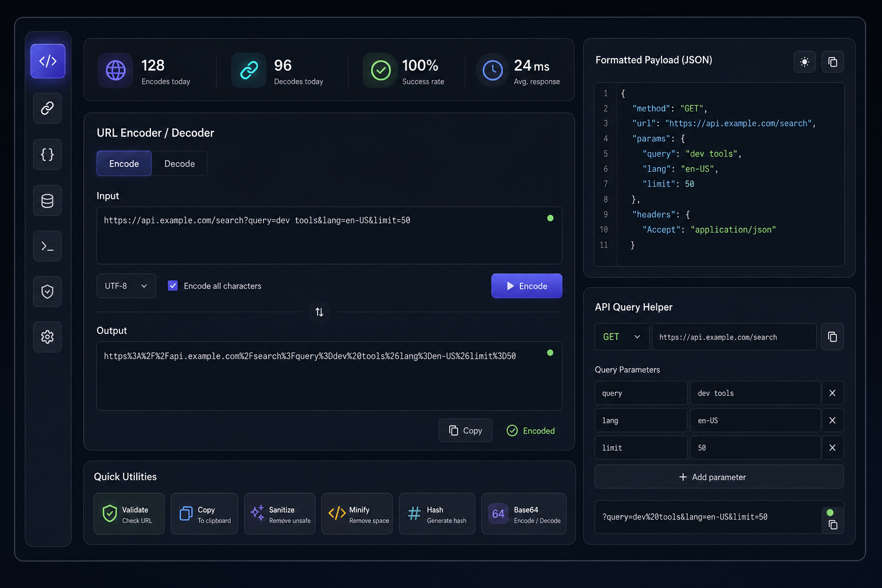Viewport: 882px width, 588px height.
Task: Open the database sidebar icon
Action: coord(48,200)
